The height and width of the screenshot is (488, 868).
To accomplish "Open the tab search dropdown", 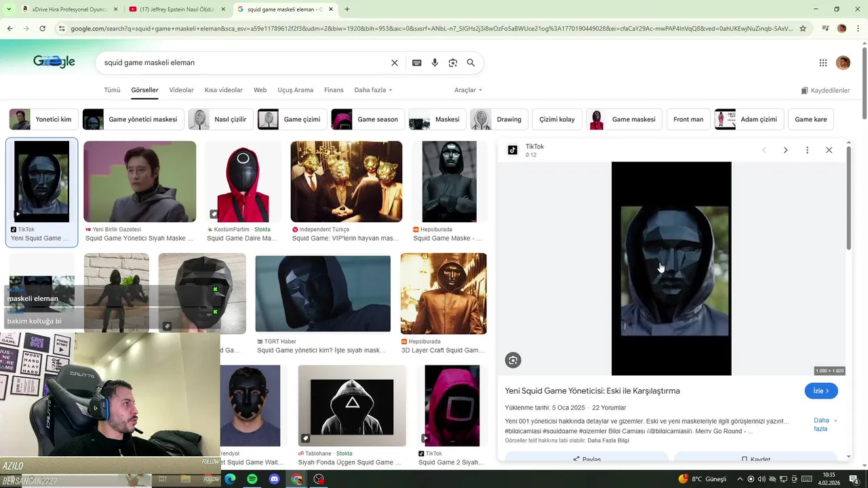I will click(9, 9).
